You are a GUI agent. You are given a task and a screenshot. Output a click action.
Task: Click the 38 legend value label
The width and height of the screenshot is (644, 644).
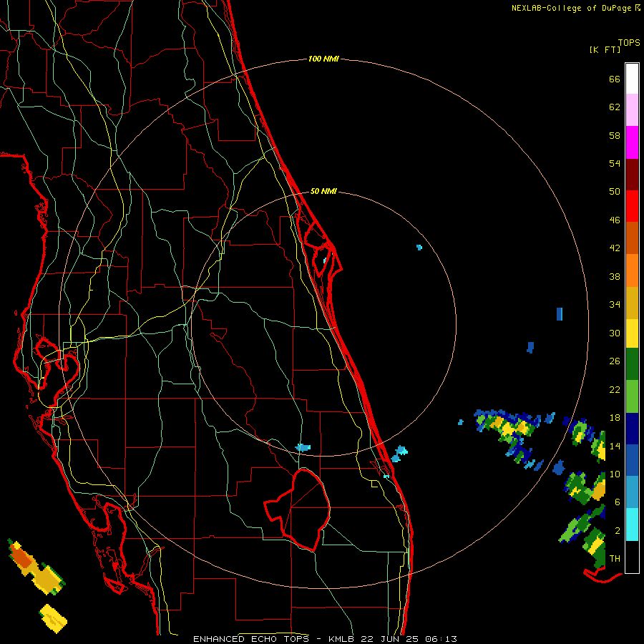(x=615, y=276)
